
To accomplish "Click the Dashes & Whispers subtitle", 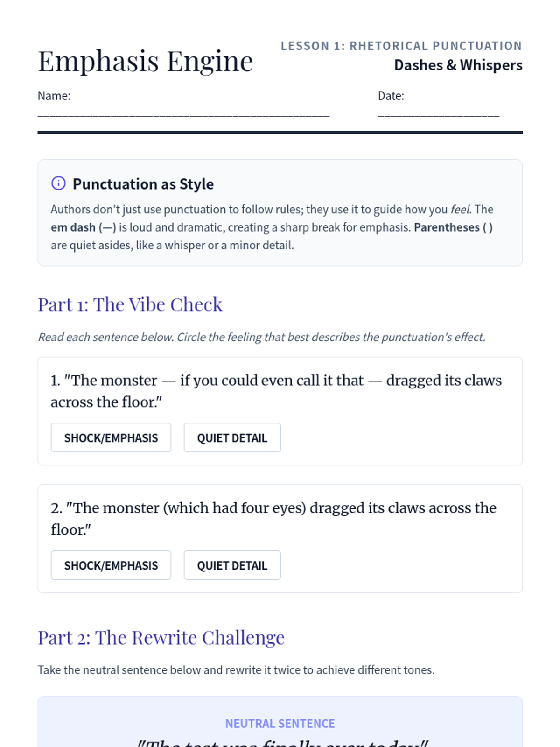I will 458,65.
